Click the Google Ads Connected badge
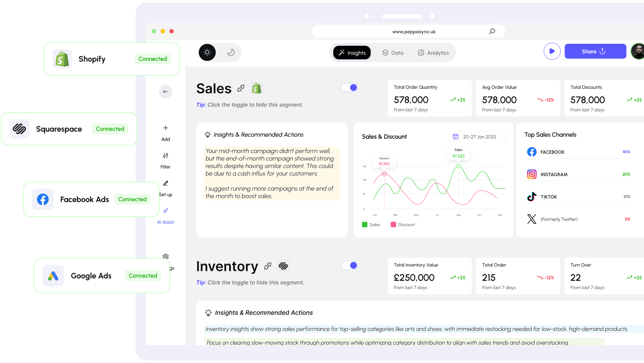Image resolution: width=644 pixels, height=363 pixels. click(x=143, y=276)
